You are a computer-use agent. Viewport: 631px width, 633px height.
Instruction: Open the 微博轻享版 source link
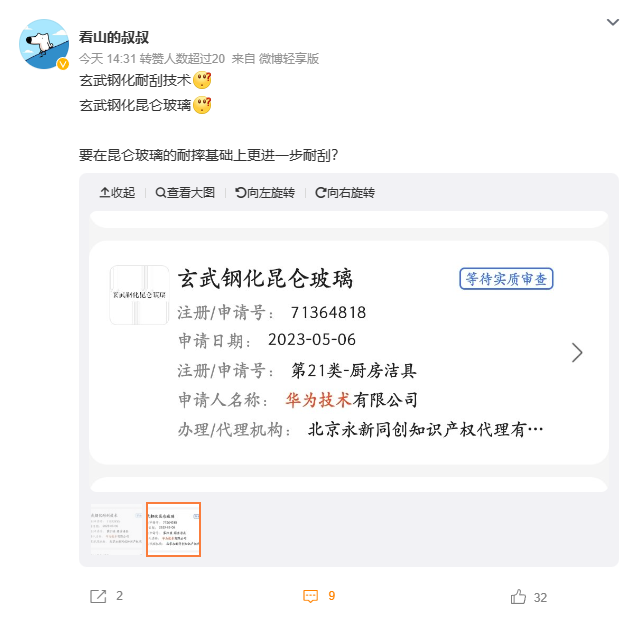[x=289, y=59]
